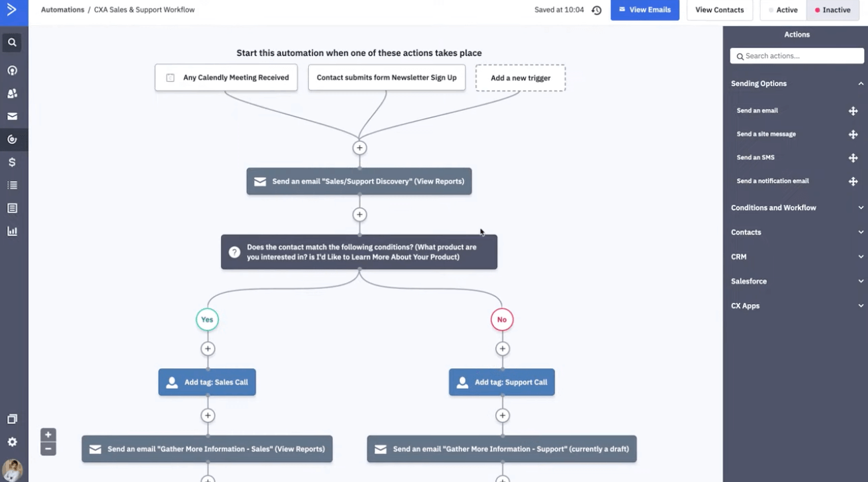Select the Contacts icon in the left sidebar

click(13, 93)
